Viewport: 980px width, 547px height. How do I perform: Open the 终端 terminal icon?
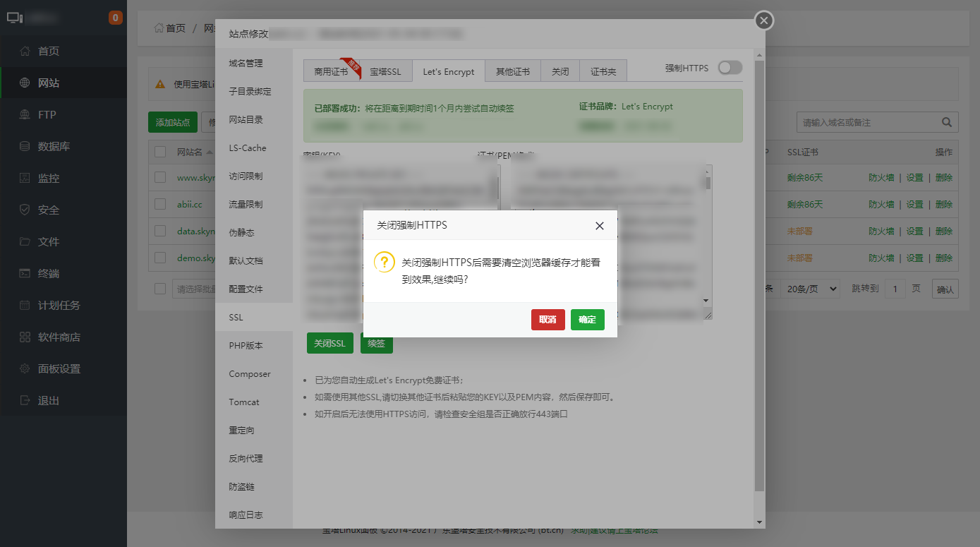tap(25, 273)
